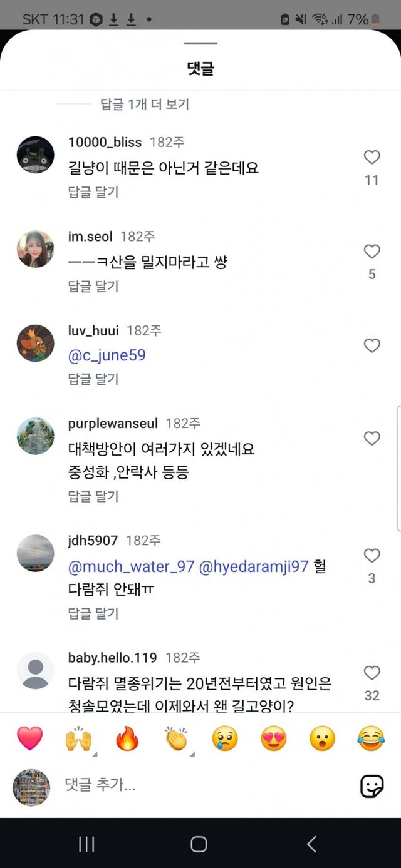Open @much_water_97 mentioned profile

[x=131, y=567]
